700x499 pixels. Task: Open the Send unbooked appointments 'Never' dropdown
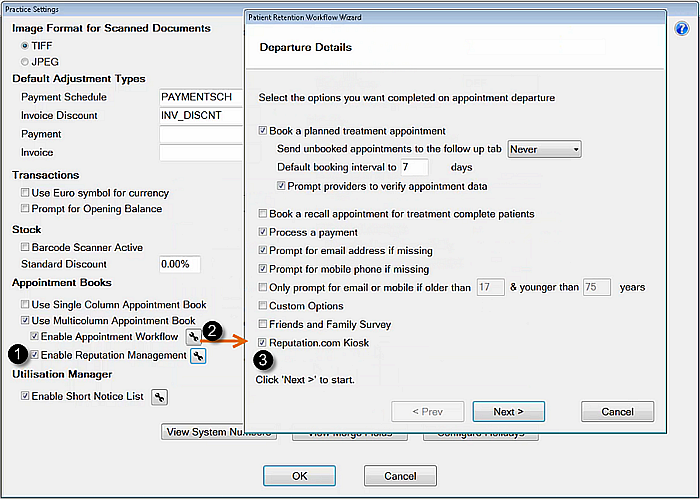(x=545, y=149)
